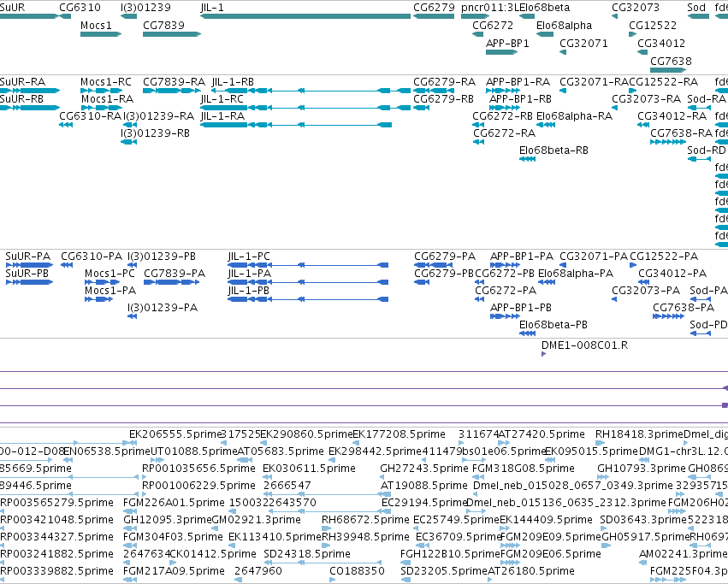Click the Elo68alpha gene label
The width and height of the screenshot is (728, 584).
[x=564, y=25]
